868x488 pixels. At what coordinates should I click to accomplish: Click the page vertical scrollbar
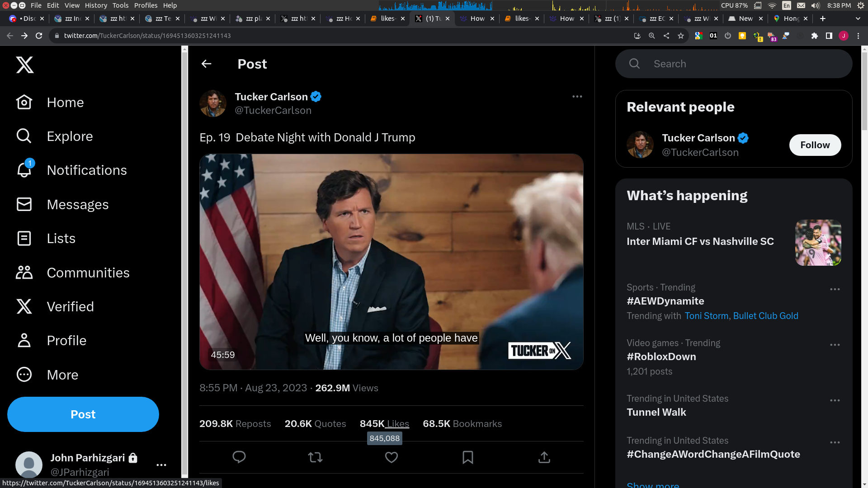point(864,90)
